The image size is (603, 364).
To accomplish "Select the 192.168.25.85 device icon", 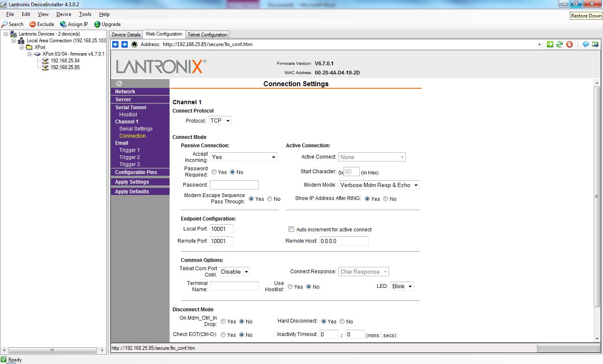I will pos(45,67).
